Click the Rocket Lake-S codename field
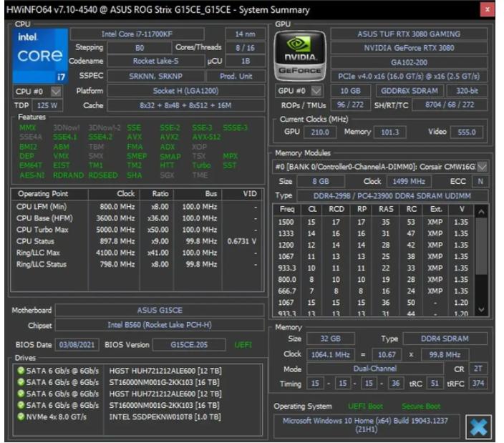The width and height of the screenshot is (504, 443). pyautogui.click(x=155, y=61)
